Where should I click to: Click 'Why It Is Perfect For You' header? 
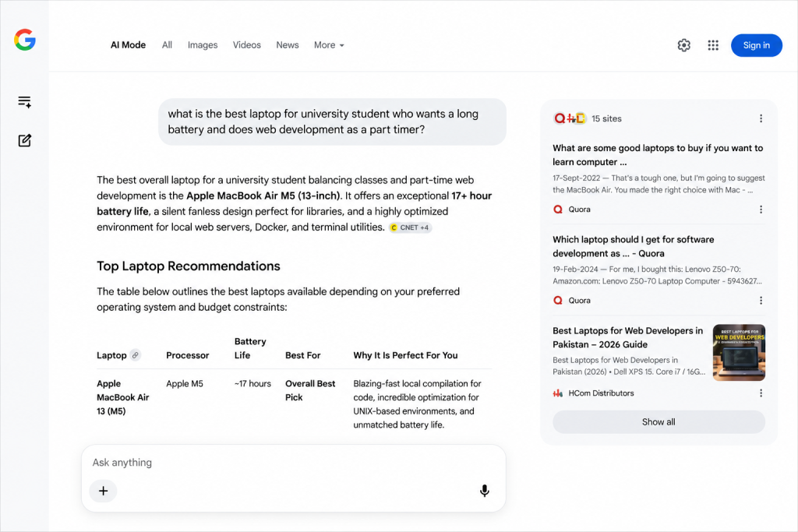[405, 355]
